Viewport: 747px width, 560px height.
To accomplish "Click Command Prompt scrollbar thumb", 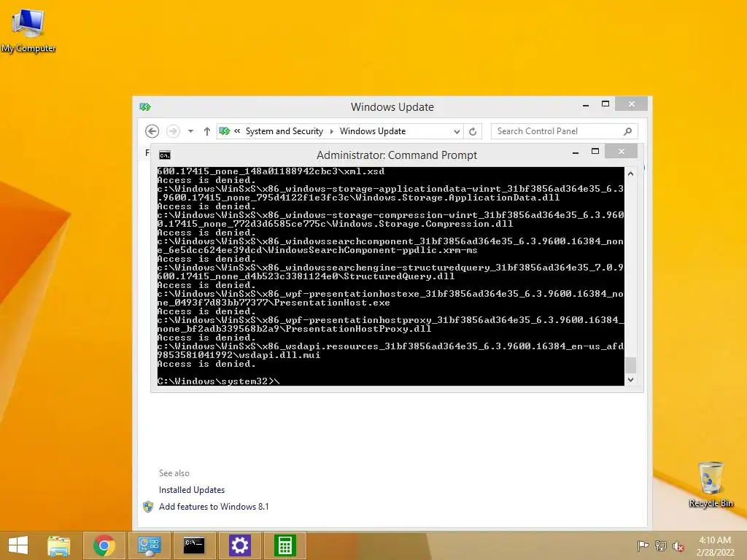I will pos(630,365).
